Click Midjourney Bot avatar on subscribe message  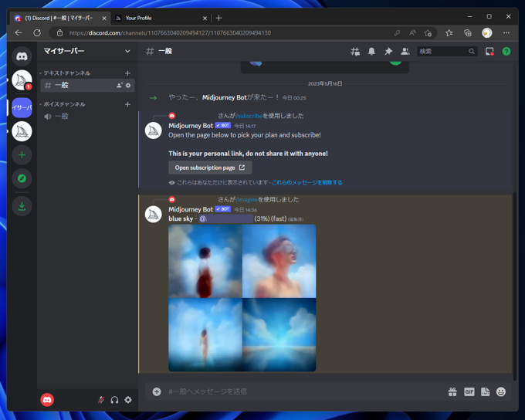154,130
